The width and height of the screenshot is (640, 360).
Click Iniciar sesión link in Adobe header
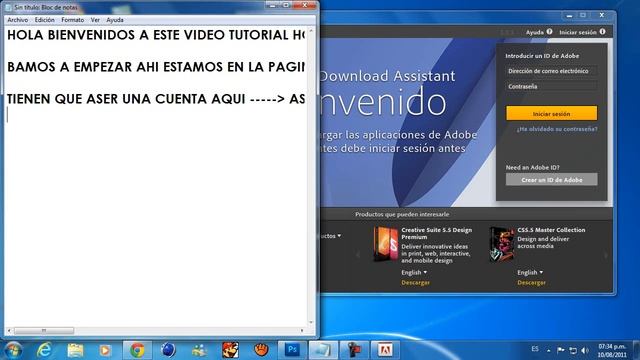[578, 32]
